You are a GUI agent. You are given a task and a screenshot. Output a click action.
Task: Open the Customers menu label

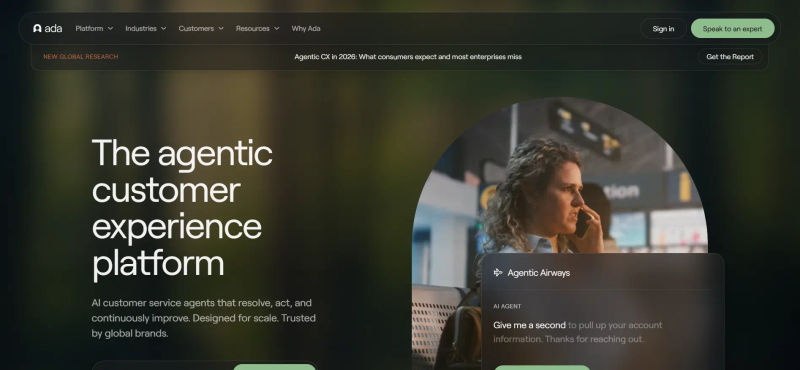tap(196, 29)
